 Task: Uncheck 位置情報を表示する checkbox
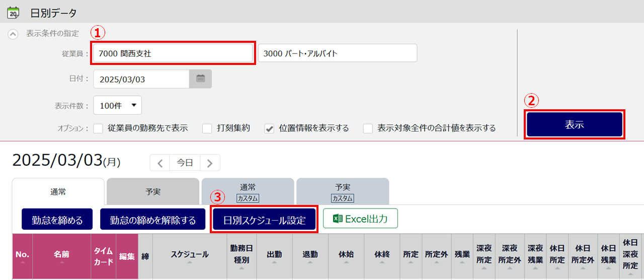pos(269,128)
